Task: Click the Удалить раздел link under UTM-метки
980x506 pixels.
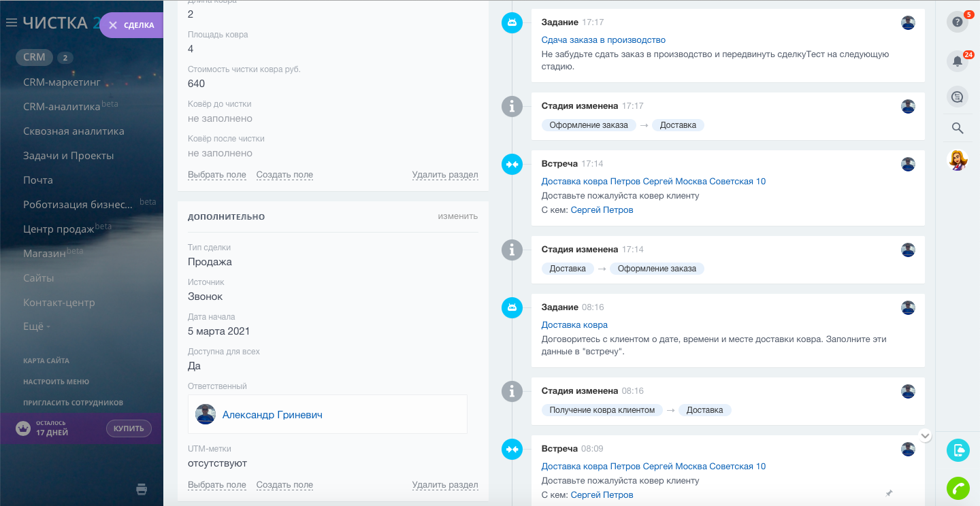Action: tap(445, 485)
